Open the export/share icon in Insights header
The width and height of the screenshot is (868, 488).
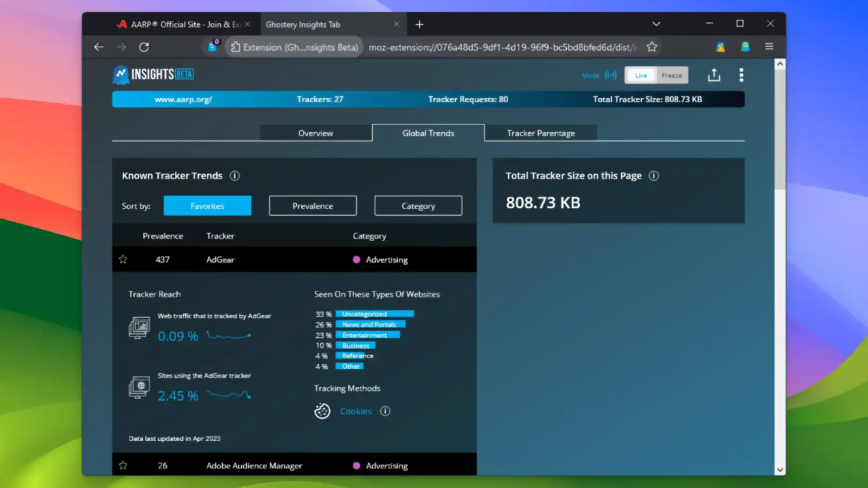tap(714, 75)
